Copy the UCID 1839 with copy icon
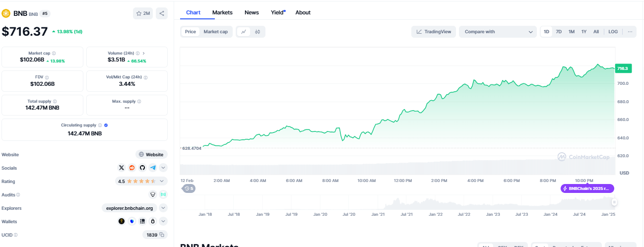Screen dimensions: 644x247 162,235
